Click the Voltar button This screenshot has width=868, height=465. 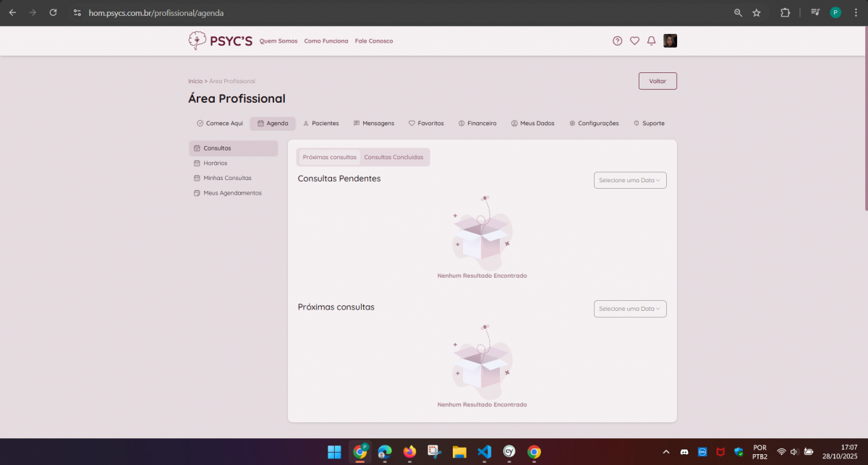tap(657, 81)
